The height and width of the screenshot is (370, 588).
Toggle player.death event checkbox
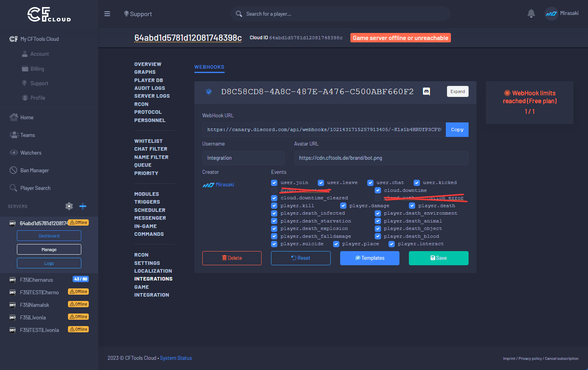tap(412, 206)
